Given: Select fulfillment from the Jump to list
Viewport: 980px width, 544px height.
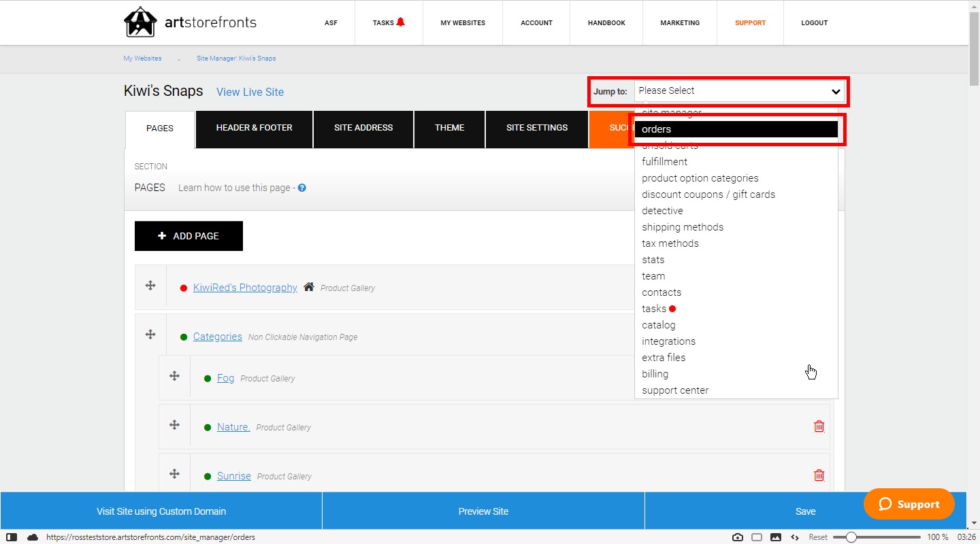Looking at the screenshot, I should pyautogui.click(x=664, y=161).
